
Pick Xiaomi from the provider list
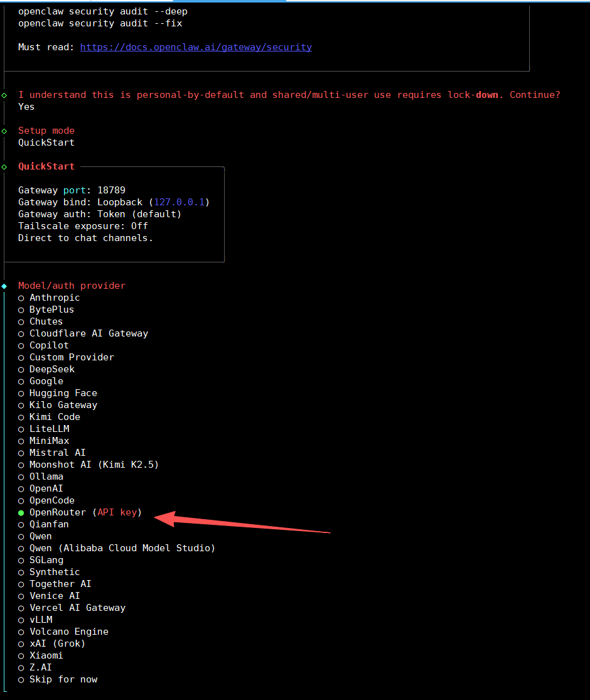(x=41, y=656)
